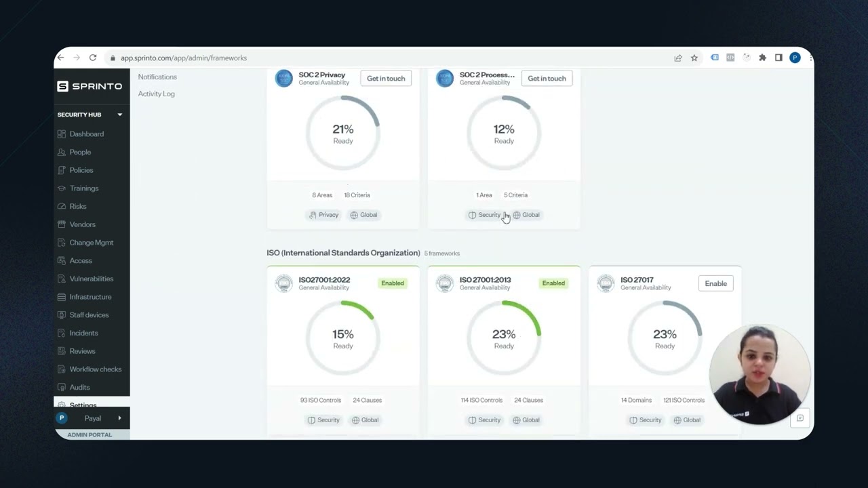Open Activity Log link
Screen dimensions: 868x488
157,94
